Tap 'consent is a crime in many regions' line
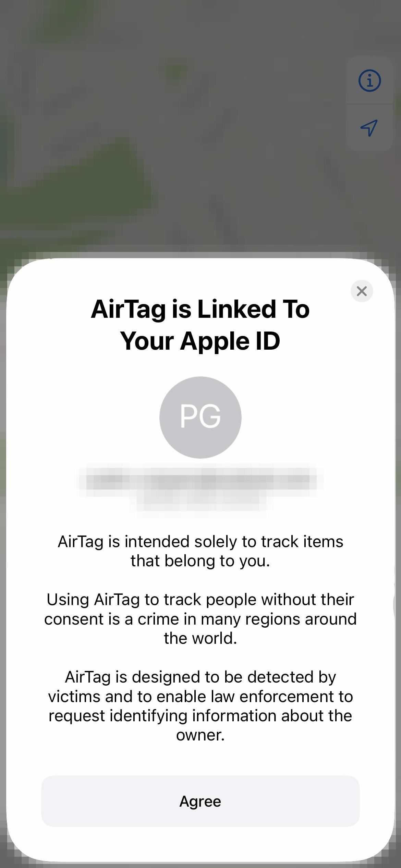Viewport: 401px width, 868px height. [x=200, y=619]
